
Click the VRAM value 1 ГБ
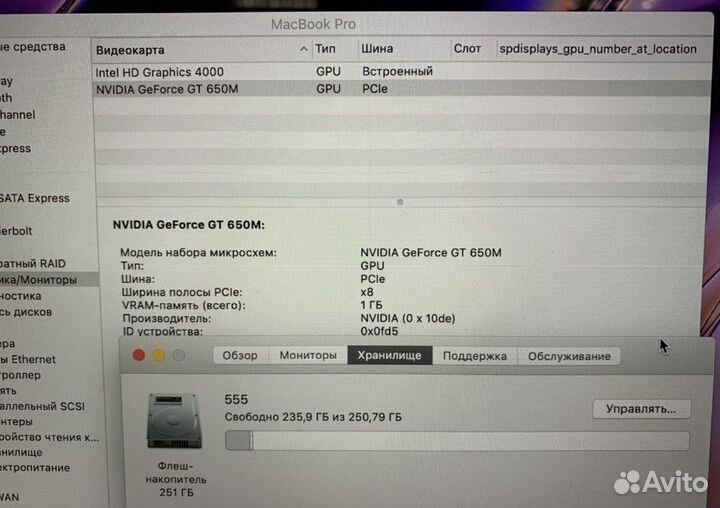[x=371, y=305]
